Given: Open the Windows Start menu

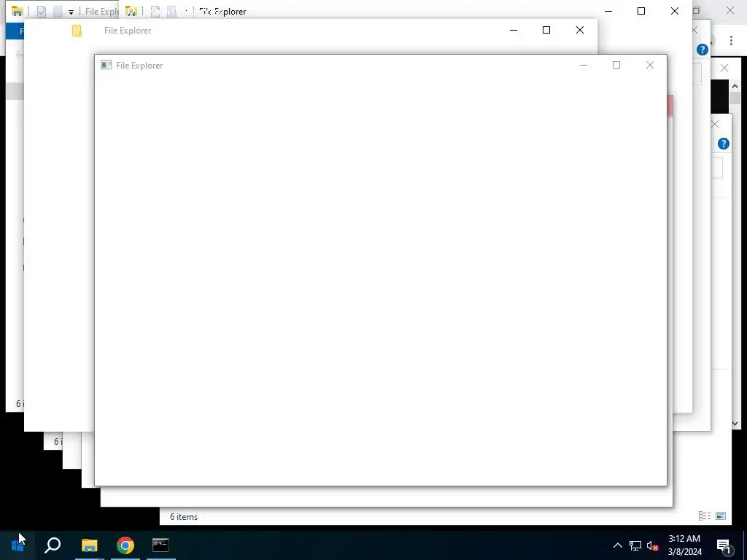Looking at the screenshot, I should coord(18,545).
